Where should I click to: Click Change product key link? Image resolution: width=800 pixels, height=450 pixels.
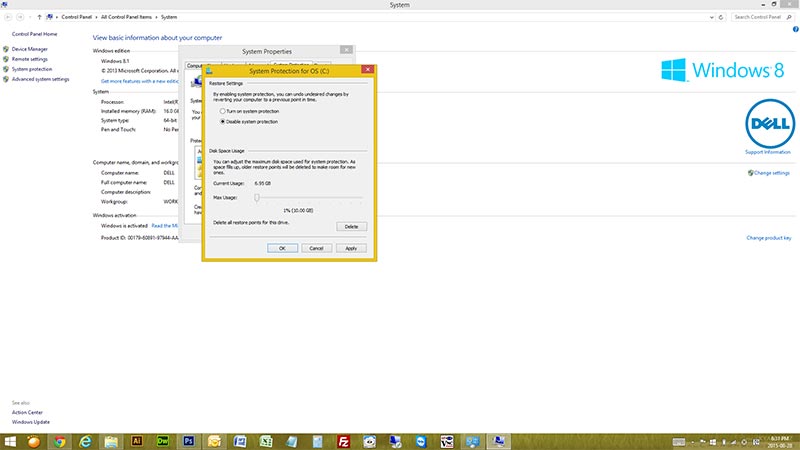[x=768, y=238]
